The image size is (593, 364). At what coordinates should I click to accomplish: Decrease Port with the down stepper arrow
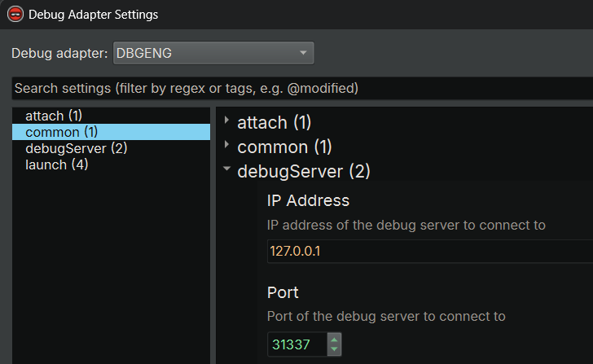point(334,349)
